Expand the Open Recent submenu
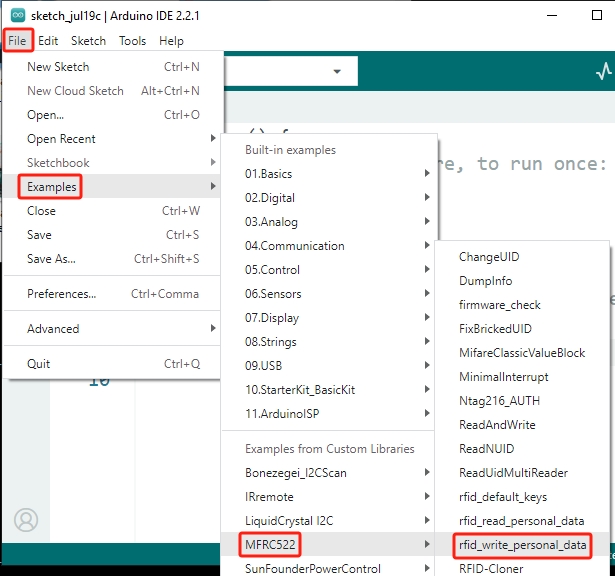The image size is (615, 576). coord(113,139)
